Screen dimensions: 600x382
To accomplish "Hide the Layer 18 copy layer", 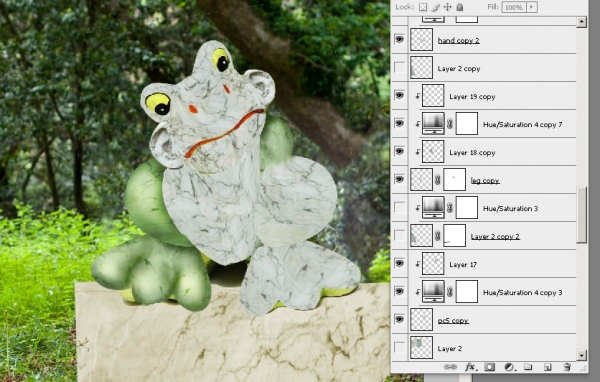I will [x=399, y=151].
